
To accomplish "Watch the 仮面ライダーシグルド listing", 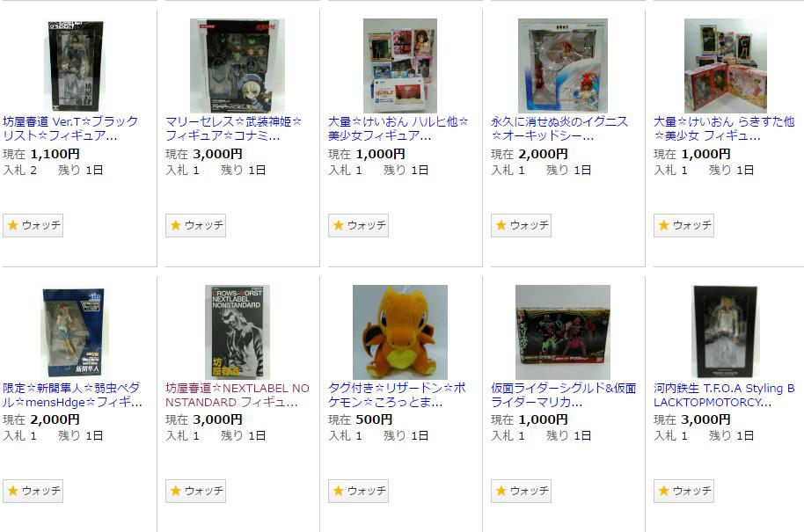I will point(521,491).
